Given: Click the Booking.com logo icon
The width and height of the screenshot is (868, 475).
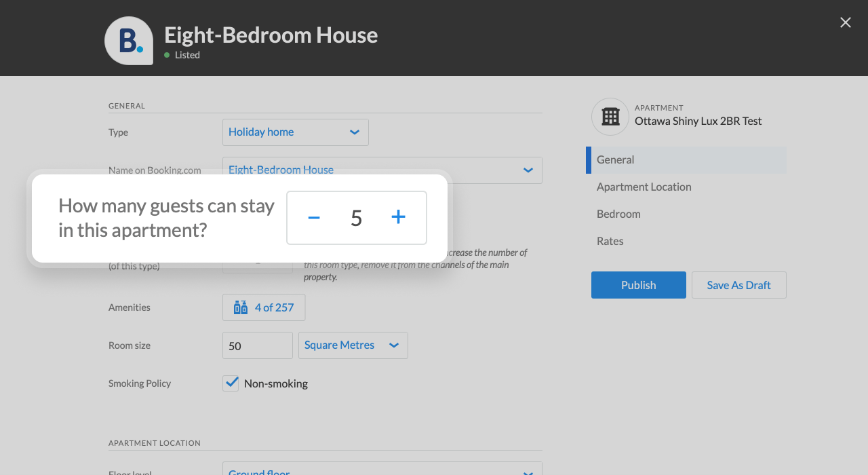Looking at the screenshot, I should (x=129, y=41).
